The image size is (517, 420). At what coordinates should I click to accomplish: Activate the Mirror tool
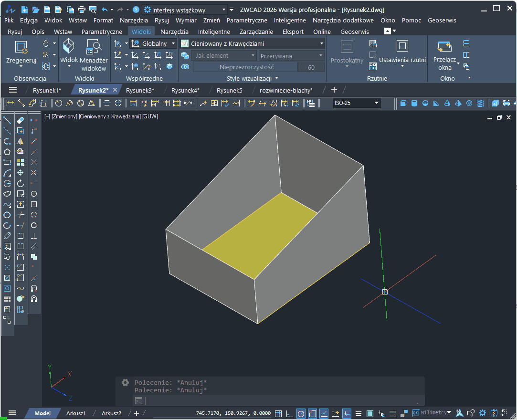pyautogui.click(x=21, y=141)
